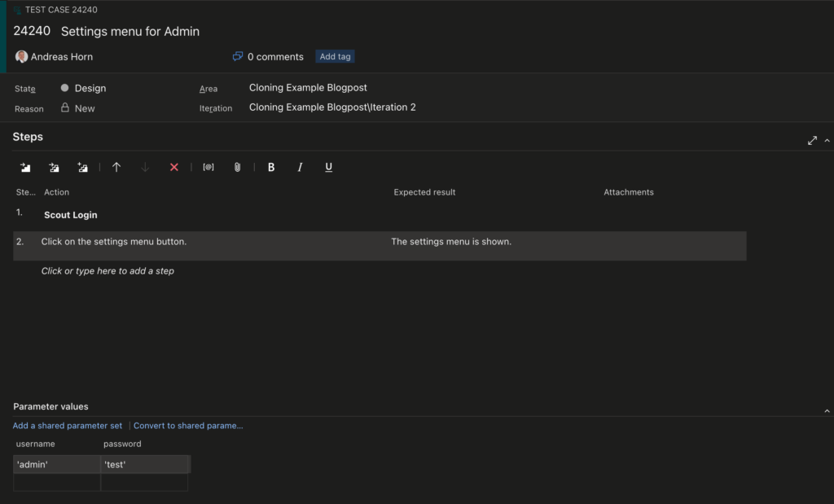Move the selected step up
This screenshot has width=834, height=504.
(x=116, y=167)
